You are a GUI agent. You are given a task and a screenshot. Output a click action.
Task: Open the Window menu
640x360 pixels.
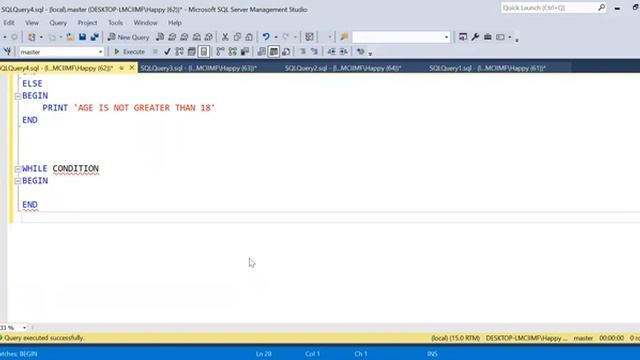(x=145, y=23)
